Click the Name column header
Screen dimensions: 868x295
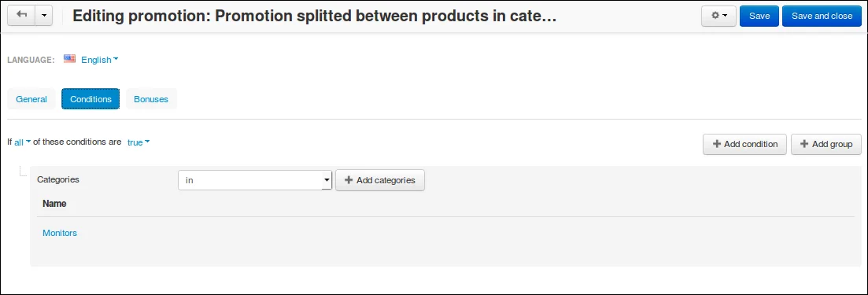point(54,204)
